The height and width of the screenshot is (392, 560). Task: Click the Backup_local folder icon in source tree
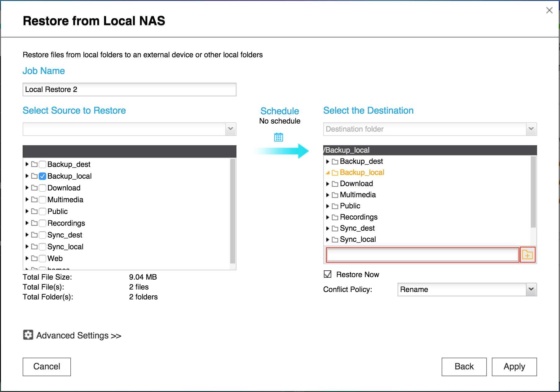pyautogui.click(x=35, y=176)
